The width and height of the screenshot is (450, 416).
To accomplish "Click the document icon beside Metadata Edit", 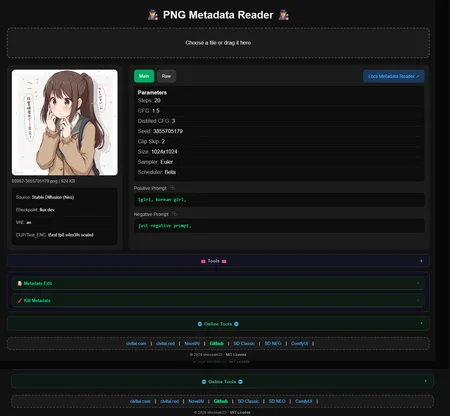I will 20,283.
